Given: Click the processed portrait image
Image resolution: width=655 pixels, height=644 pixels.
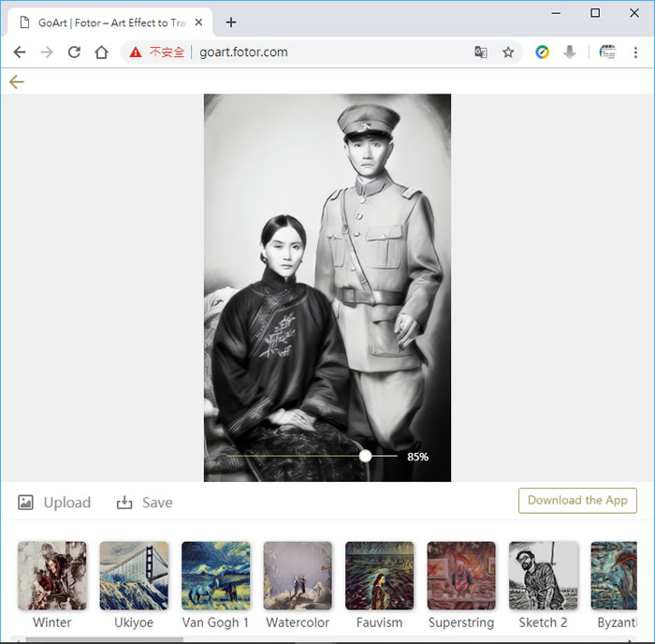Looking at the screenshot, I should pos(327,287).
